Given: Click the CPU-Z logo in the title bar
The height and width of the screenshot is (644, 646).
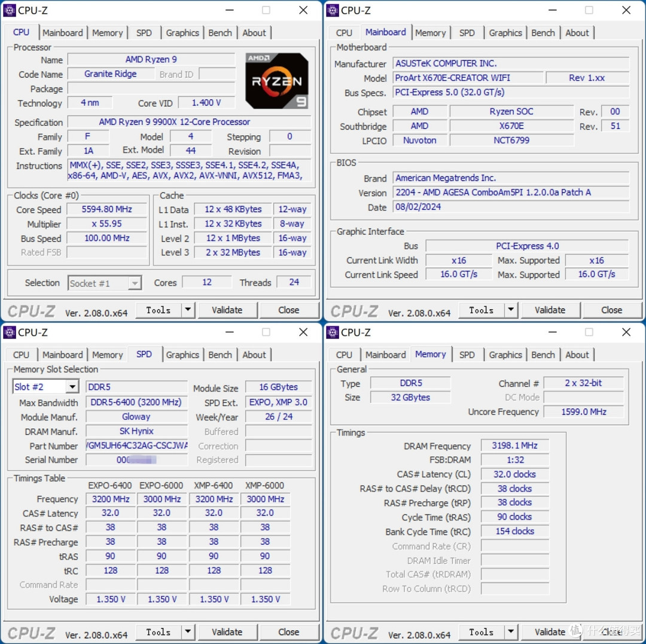Looking at the screenshot, I should pos(9,10).
